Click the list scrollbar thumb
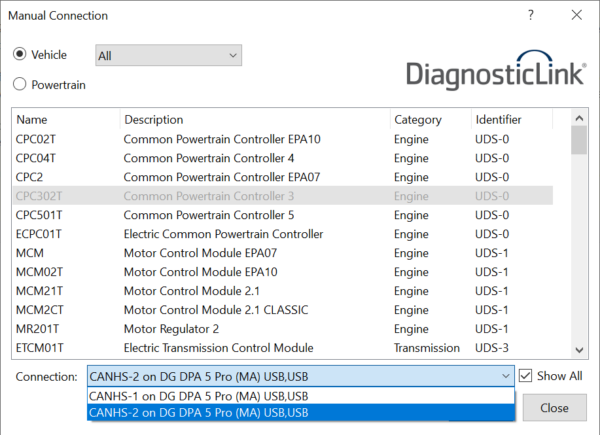The image size is (600, 435). 579,140
